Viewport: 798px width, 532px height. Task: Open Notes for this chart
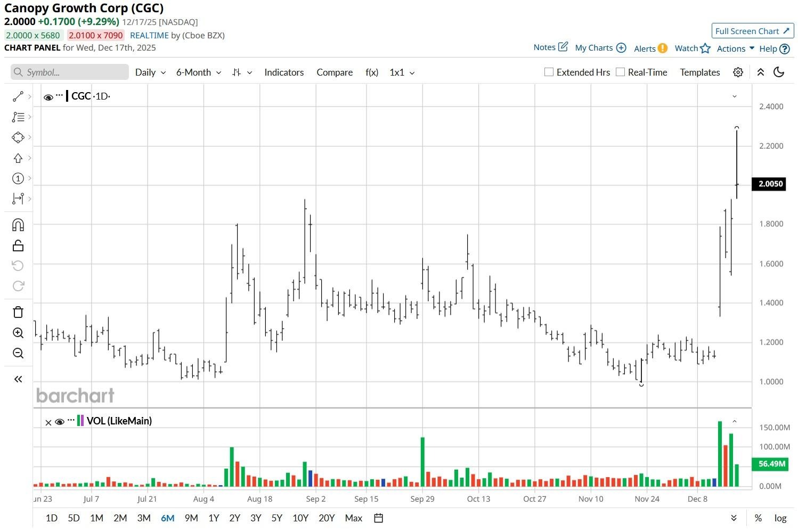(x=551, y=47)
